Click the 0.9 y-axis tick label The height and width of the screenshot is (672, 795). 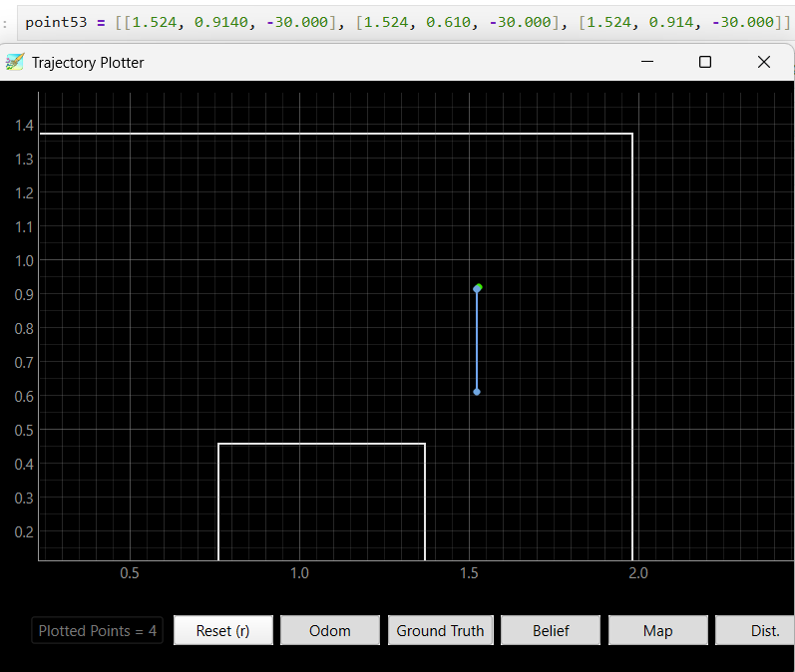pyautogui.click(x=24, y=294)
